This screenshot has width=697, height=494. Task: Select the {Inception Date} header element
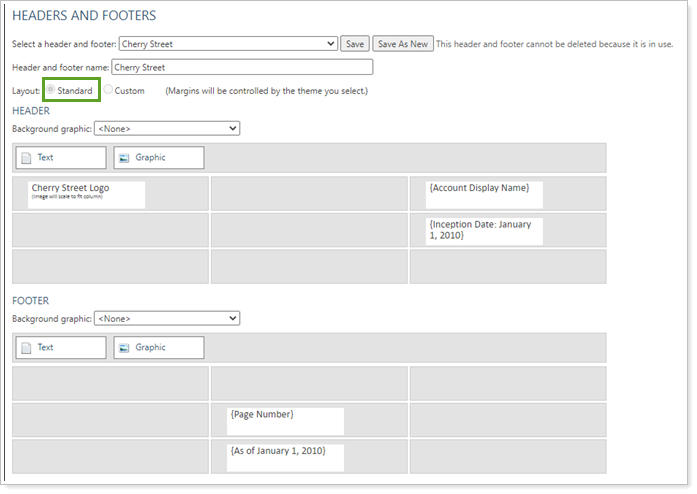484,230
